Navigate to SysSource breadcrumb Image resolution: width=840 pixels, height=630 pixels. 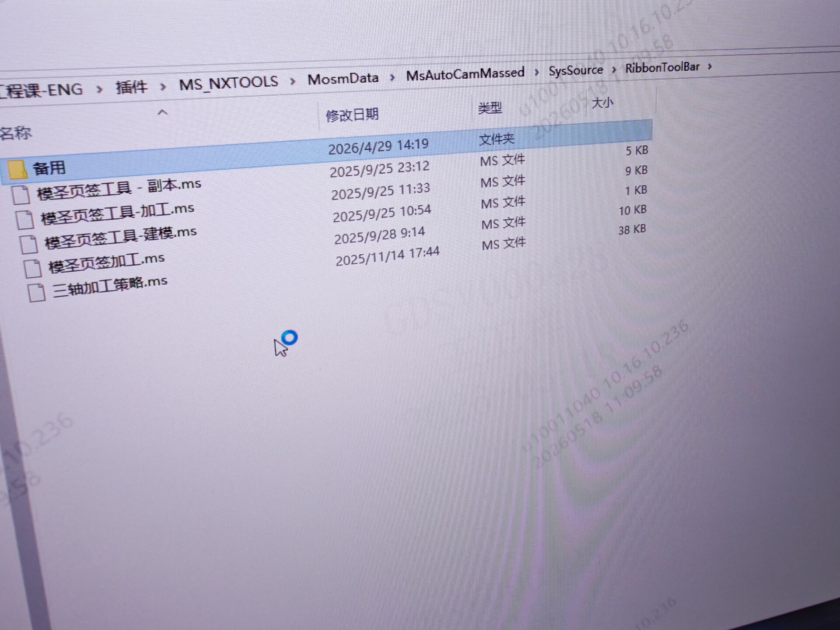pos(576,70)
